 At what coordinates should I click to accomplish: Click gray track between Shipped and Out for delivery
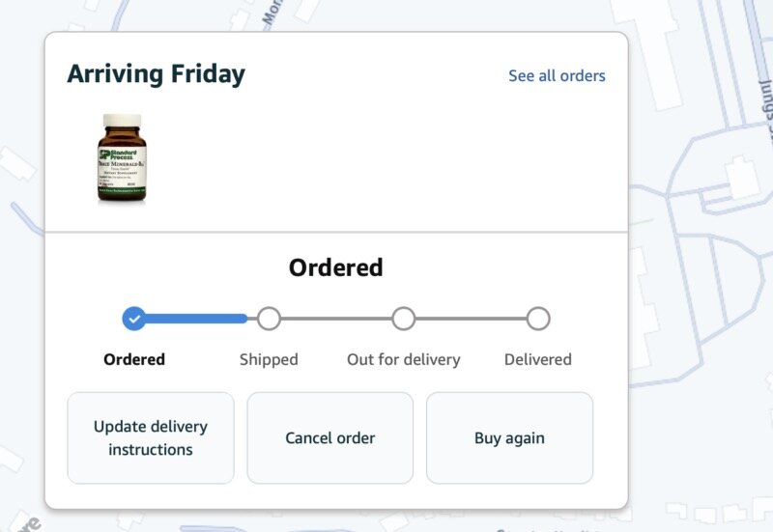point(336,319)
